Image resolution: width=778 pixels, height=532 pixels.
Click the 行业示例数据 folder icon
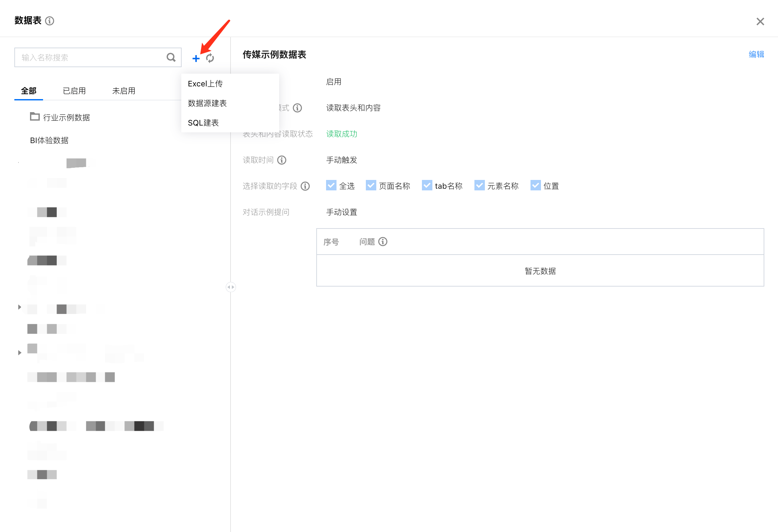click(35, 117)
